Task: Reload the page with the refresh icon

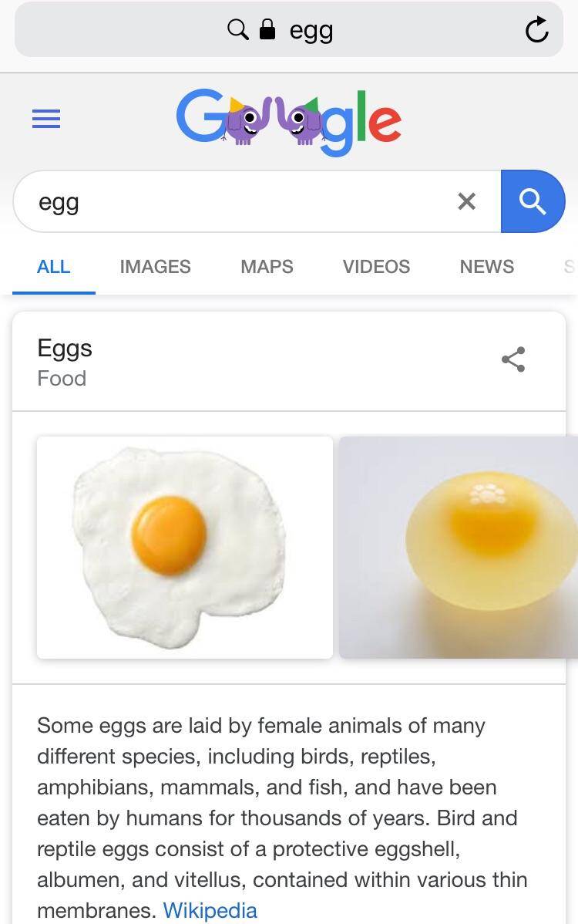Action: (x=537, y=29)
